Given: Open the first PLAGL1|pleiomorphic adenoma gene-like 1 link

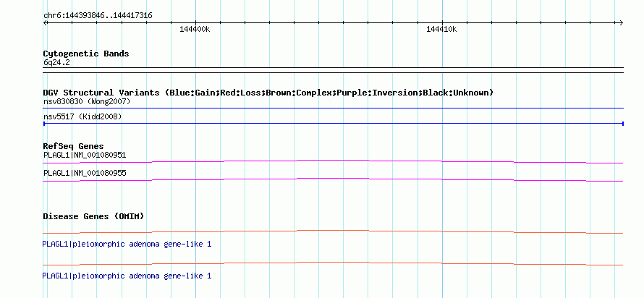Looking at the screenshot, I should pos(127,244).
